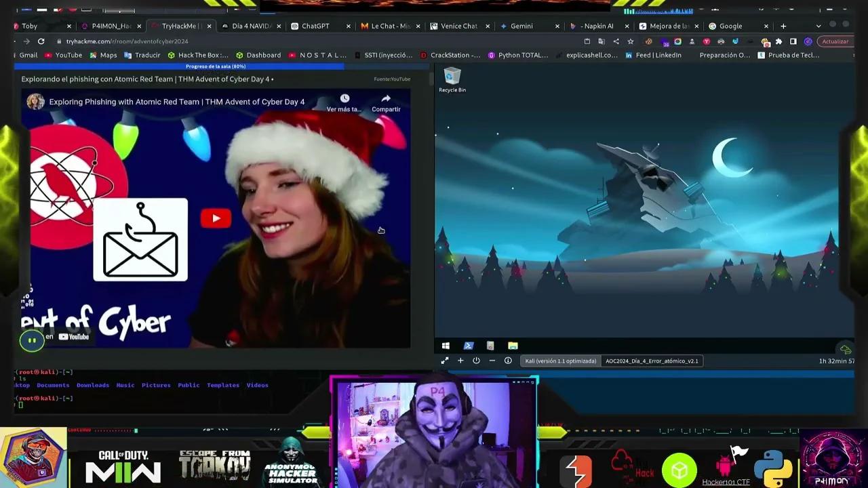This screenshot has width=868, height=488.
Task: Add a machine with the plus icon
Action: pos(460,361)
